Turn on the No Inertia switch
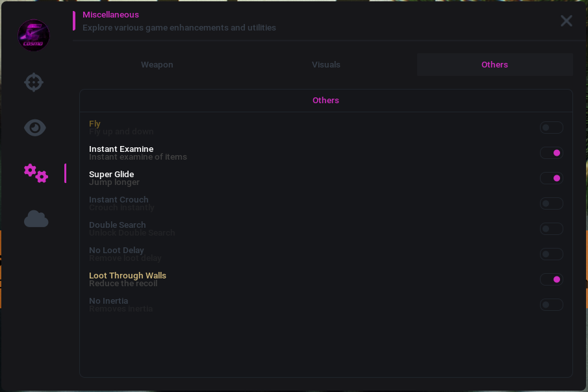 (551, 304)
